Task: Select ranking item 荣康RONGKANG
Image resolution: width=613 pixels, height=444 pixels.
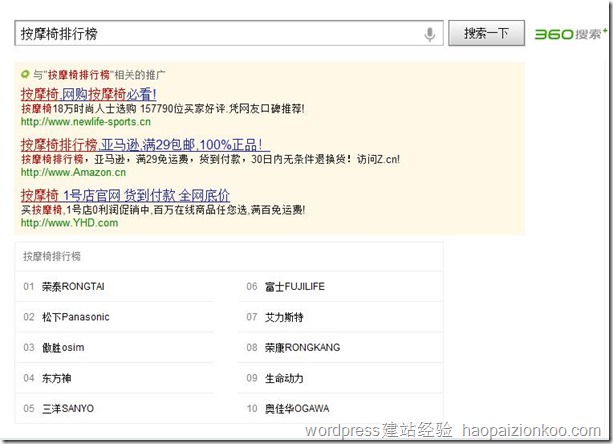Action: pos(303,347)
